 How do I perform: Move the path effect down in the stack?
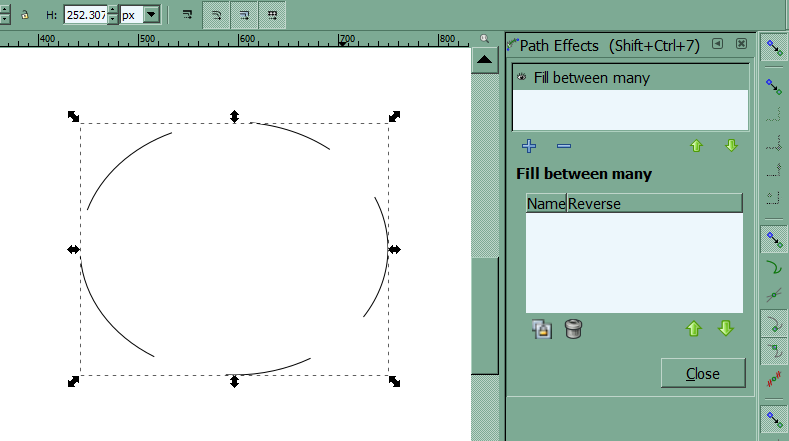coord(731,146)
